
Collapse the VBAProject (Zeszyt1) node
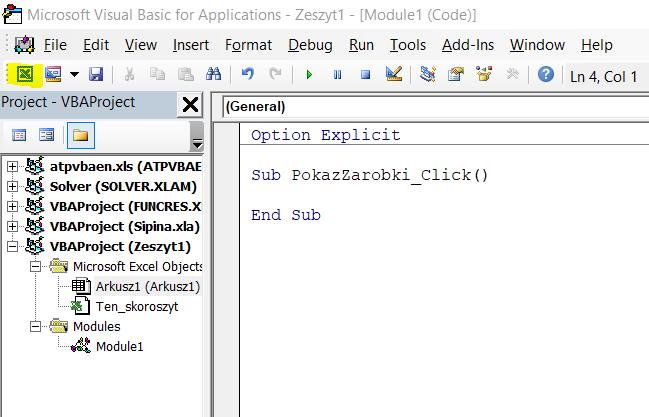12,246
